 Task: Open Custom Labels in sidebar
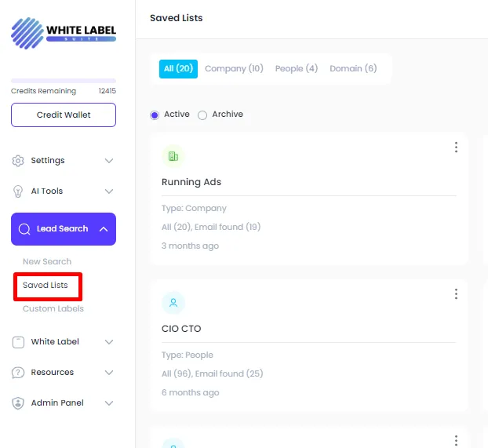53,309
